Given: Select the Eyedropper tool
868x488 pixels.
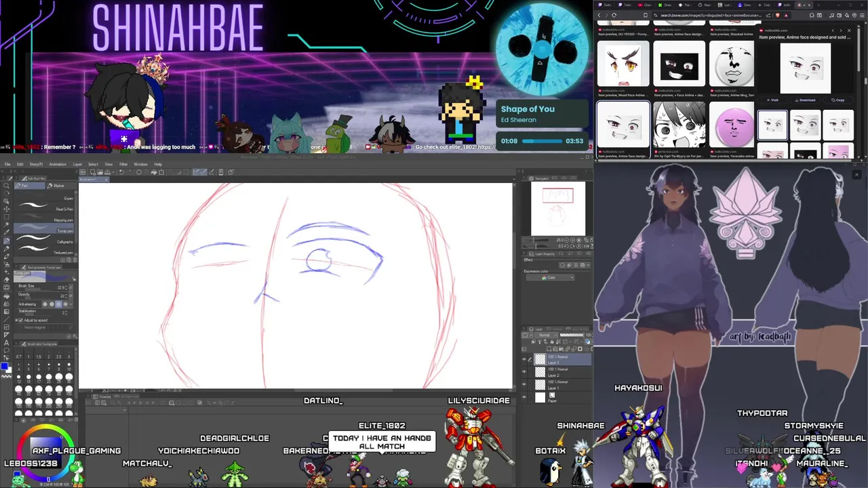Looking at the screenshot, I should pos(6,232).
